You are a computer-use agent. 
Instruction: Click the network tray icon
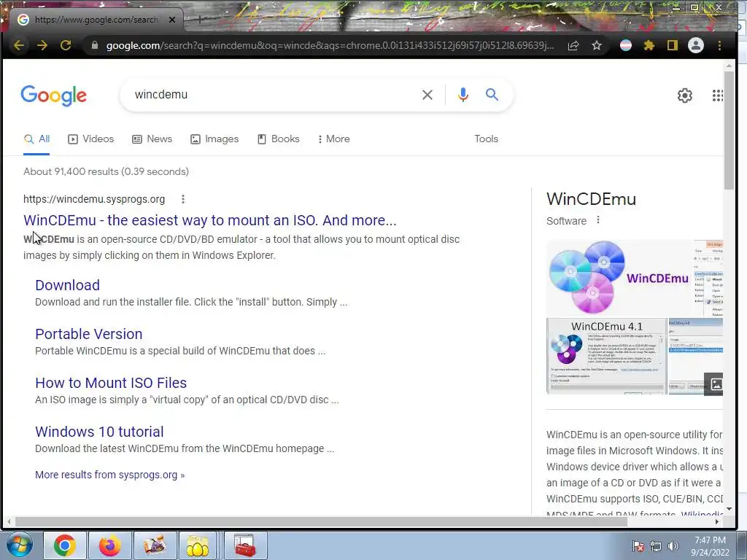(656, 546)
